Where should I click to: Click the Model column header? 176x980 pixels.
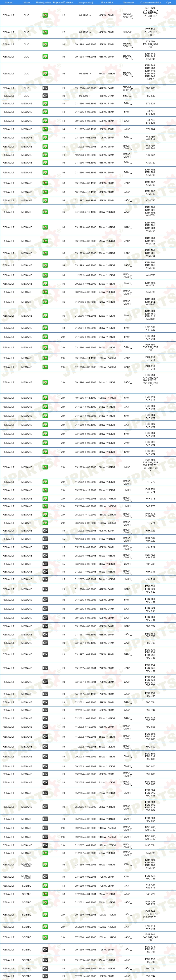coord(27,2)
